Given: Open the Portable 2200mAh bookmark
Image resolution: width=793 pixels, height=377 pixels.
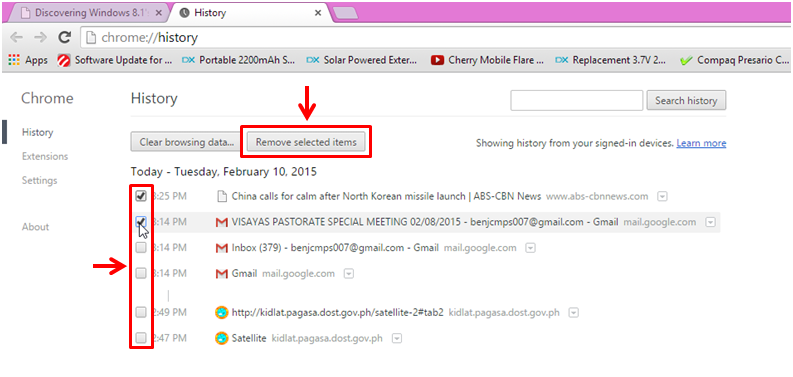Looking at the screenshot, I should (239, 60).
